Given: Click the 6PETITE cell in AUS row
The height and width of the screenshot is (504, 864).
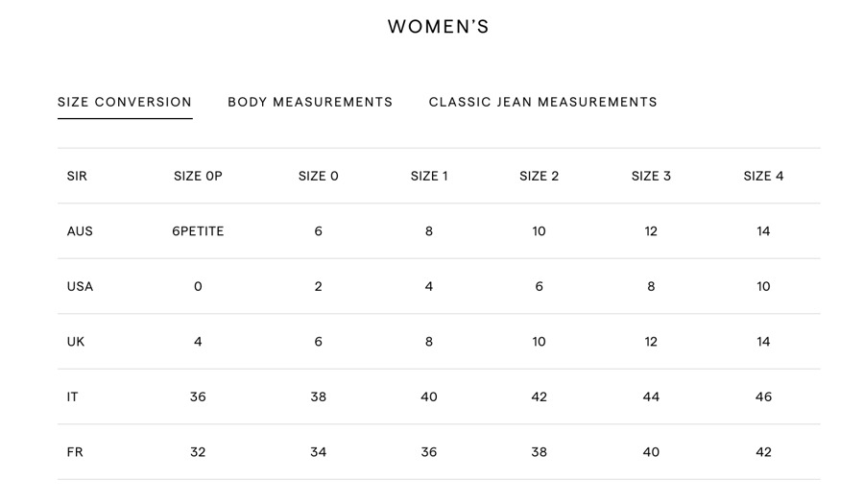Looking at the screenshot, I should (198, 231).
